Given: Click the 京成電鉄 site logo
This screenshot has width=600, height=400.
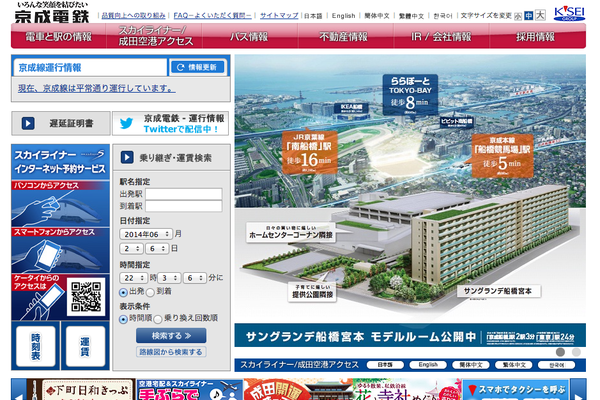Looking at the screenshot, I should [52, 12].
